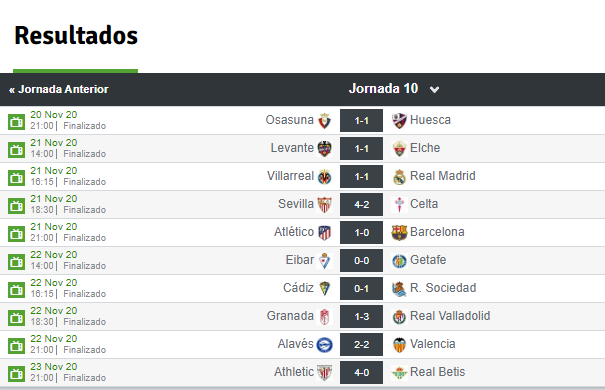Click the Atlético crest icon
605x390 pixels.
(x=324, y=233)
